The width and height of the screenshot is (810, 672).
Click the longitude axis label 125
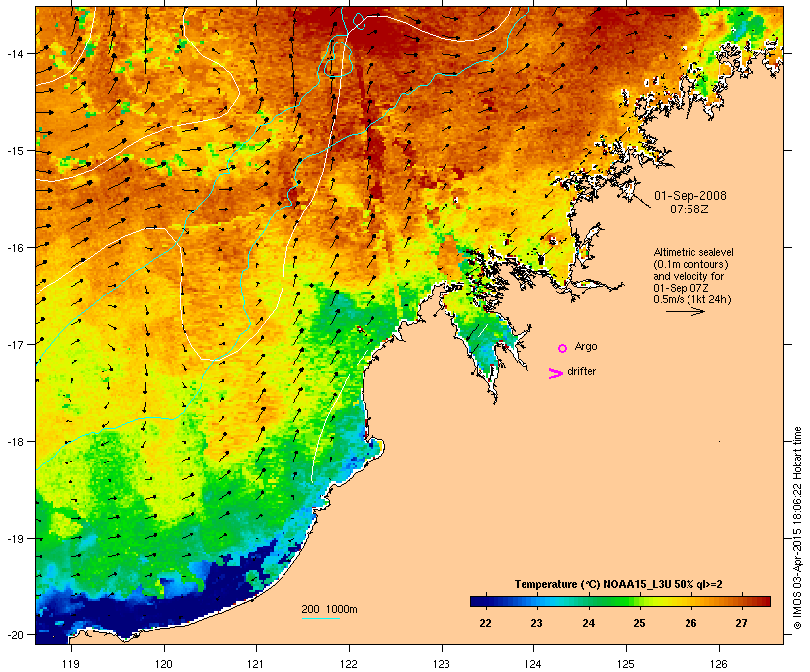(626, 664)
